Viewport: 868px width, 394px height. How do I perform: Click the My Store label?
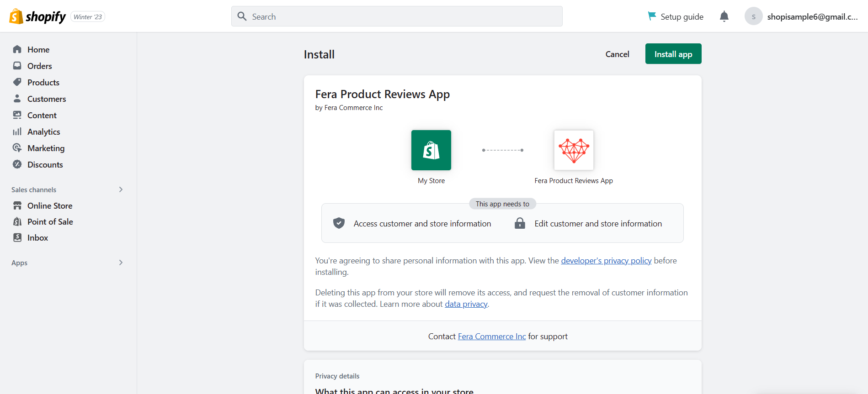point(431,181)
